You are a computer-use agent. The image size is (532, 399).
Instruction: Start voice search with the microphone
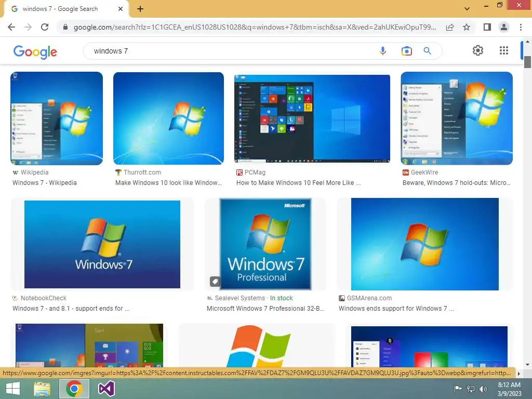(x=383, y=51)
